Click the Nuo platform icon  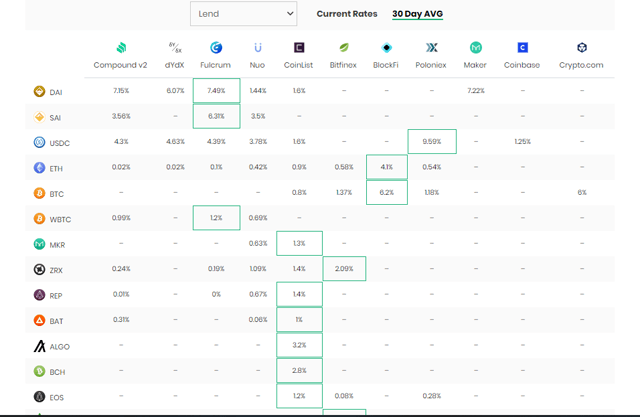click(x=258, y=48)
